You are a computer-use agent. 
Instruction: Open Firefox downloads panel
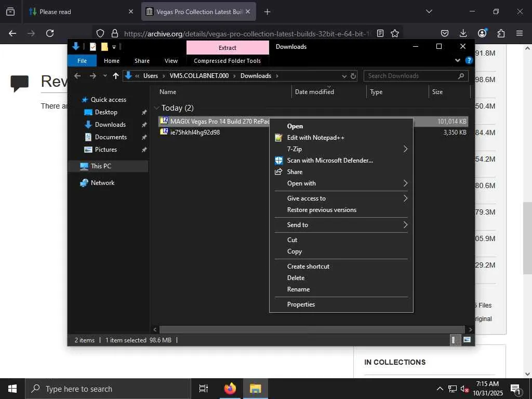pos(463,33)
